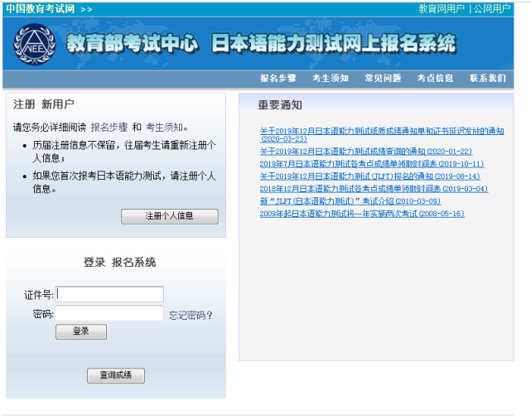
Task: Click the NEEA logo emblem
Action: pos(34,44)
